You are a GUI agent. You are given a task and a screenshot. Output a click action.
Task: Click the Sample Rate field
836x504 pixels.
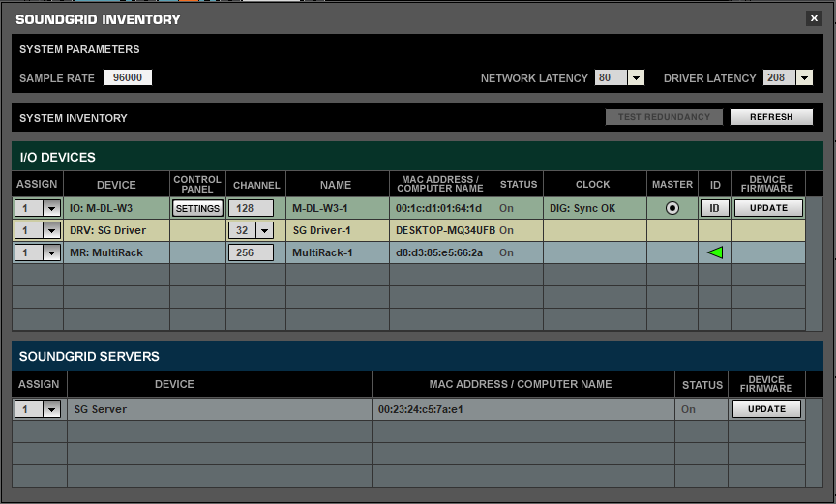point(128,78)
